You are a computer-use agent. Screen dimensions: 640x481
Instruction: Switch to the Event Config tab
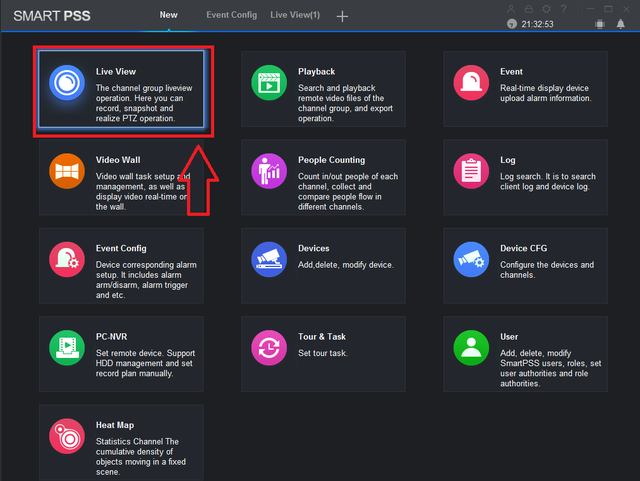pyautogui.click(x=231, y=15)
